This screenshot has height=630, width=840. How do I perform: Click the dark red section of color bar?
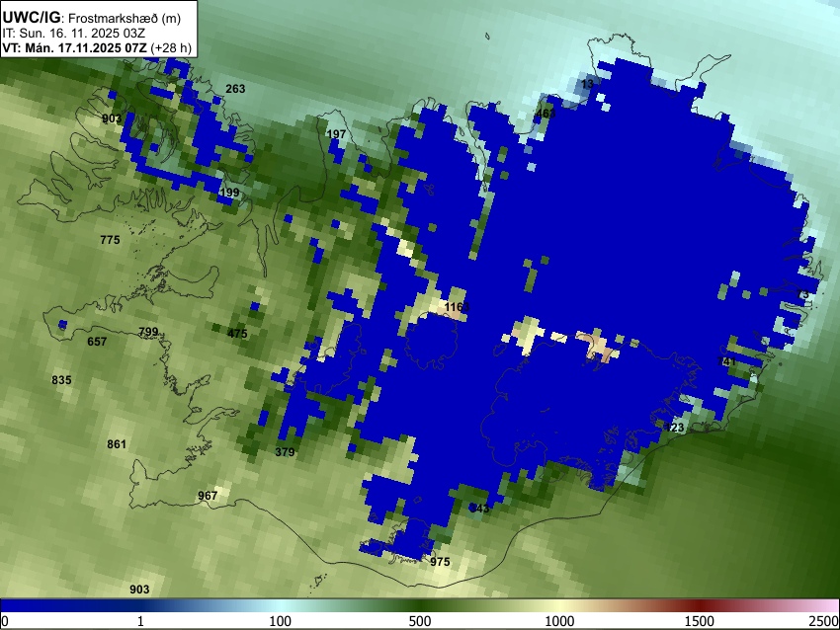click(x=700, y=606)
